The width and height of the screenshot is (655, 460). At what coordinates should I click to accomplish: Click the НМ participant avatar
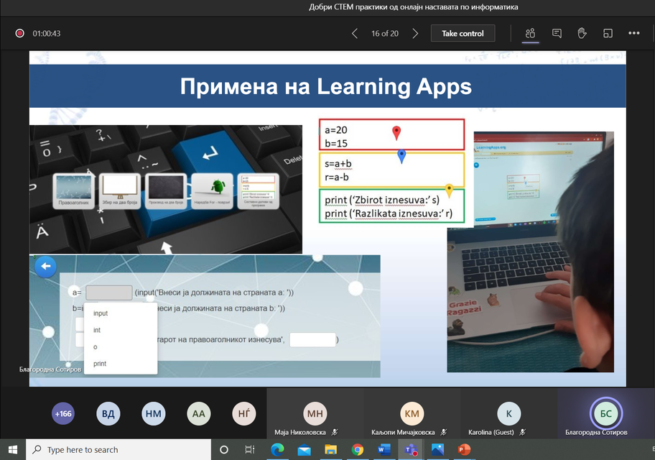(153, 414)
